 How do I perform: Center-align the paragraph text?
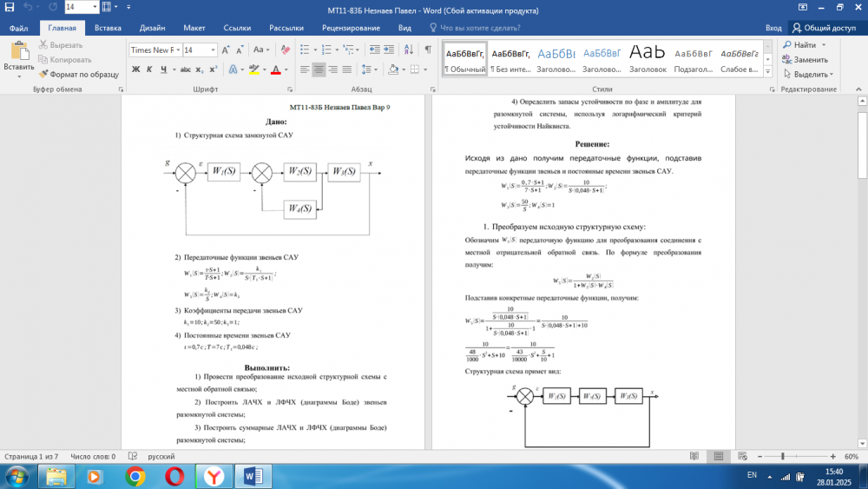point(319,69)
